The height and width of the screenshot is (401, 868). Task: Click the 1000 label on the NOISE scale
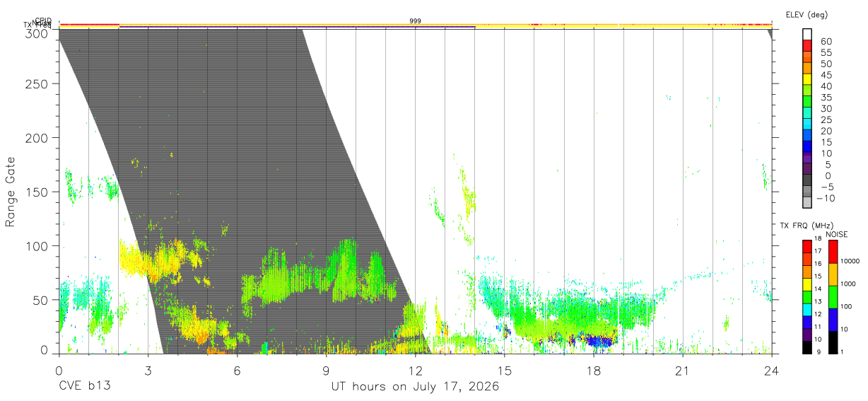tap(849, 284)
